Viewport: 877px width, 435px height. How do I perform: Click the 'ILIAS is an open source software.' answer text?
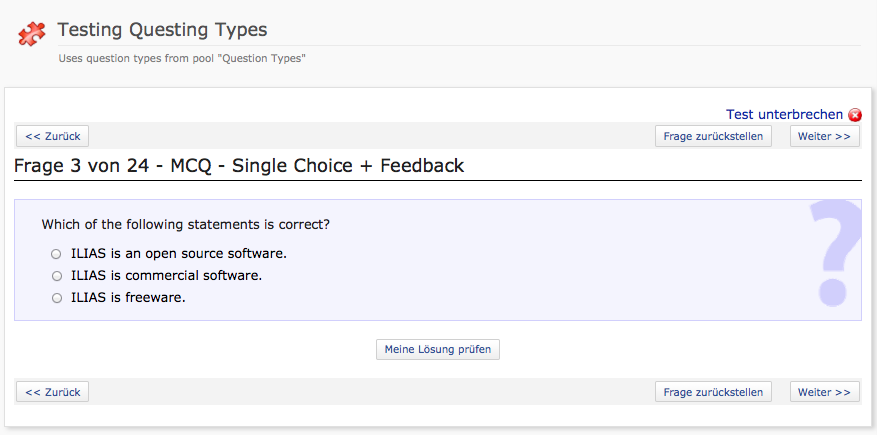179,253
